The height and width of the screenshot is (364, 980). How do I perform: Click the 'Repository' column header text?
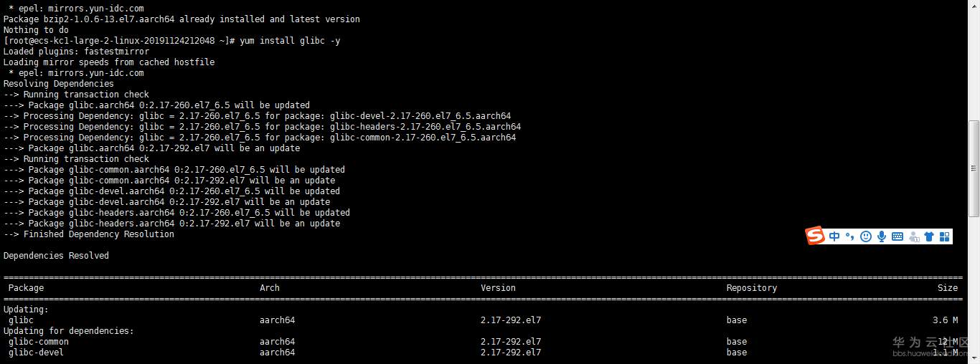[x=751, y=288]
